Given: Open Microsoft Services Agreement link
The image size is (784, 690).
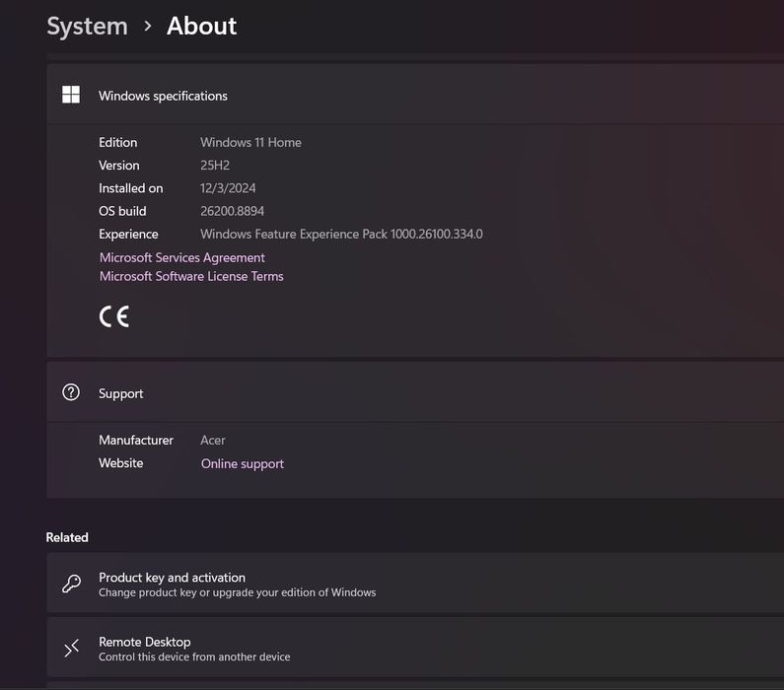Looking at the screenshot, I should pos(182,258).
